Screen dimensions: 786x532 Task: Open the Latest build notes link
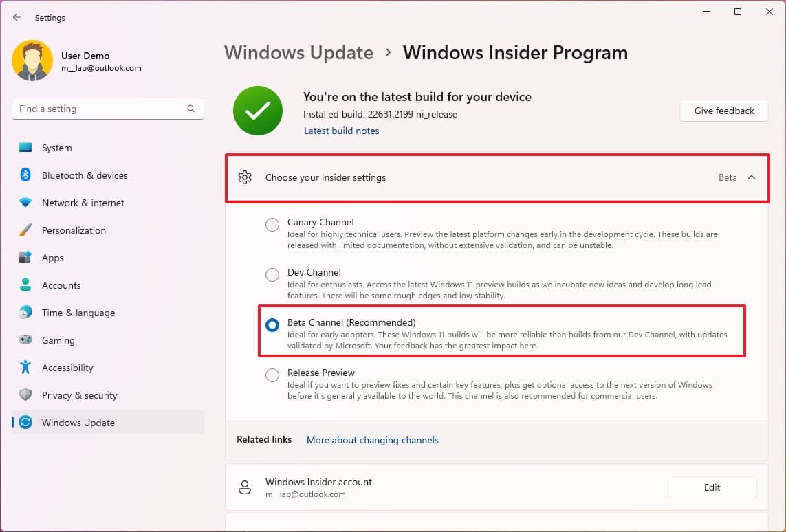[x=341, y=131]
